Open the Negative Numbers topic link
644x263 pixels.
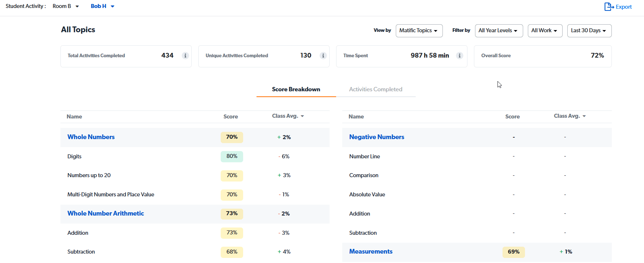pos(377,137)
